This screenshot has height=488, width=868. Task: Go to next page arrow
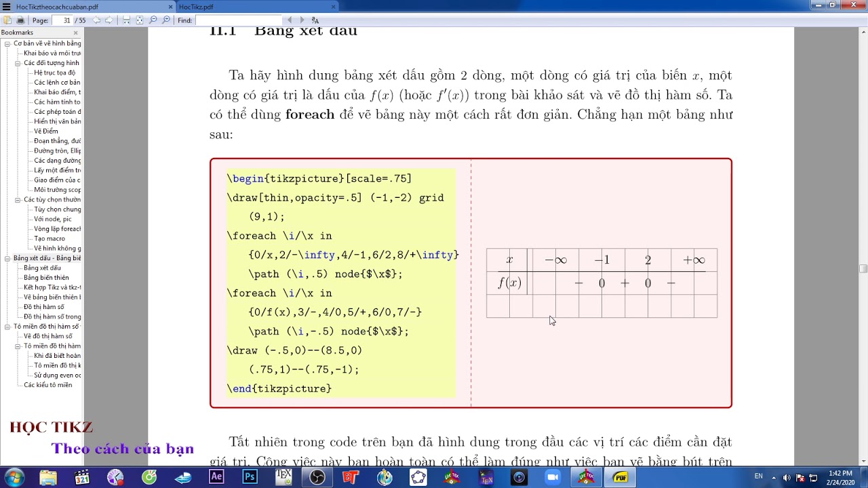[x=108, y=20]
